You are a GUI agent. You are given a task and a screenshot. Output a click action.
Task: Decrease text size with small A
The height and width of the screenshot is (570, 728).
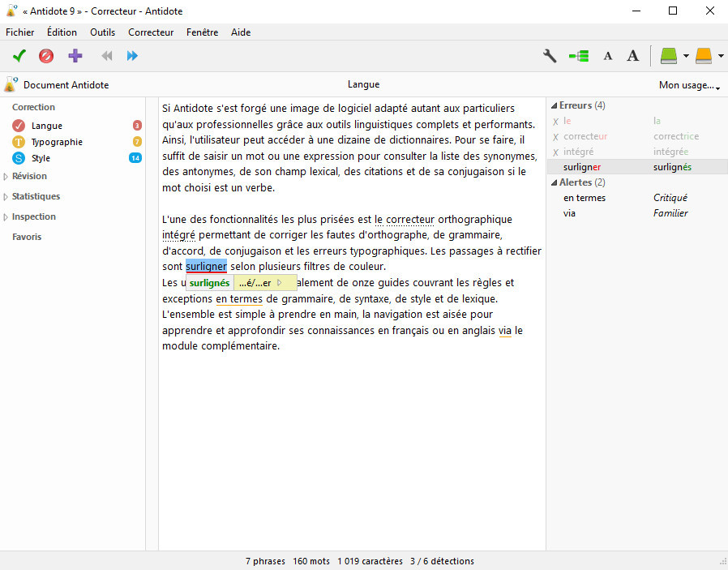[607, 57]
